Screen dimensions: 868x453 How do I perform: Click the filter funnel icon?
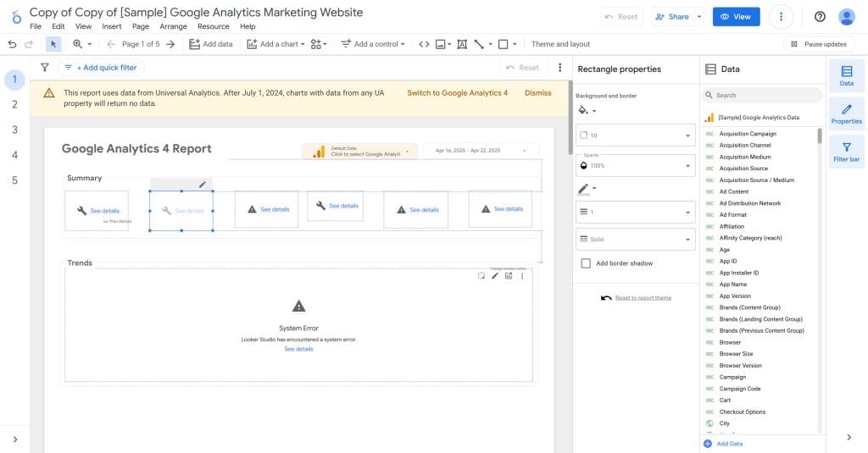tap(45, 68)
